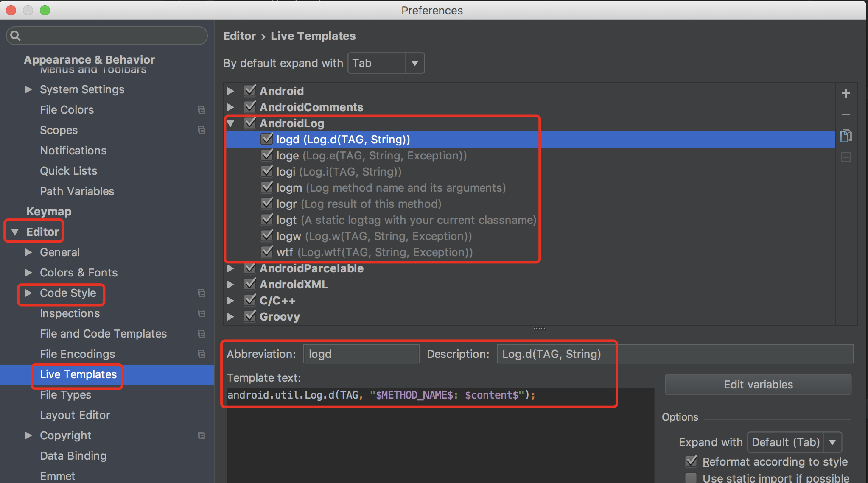The image size is (868, 483).
Task: Click the remove template minus icon
Action: tap(846, 114)
